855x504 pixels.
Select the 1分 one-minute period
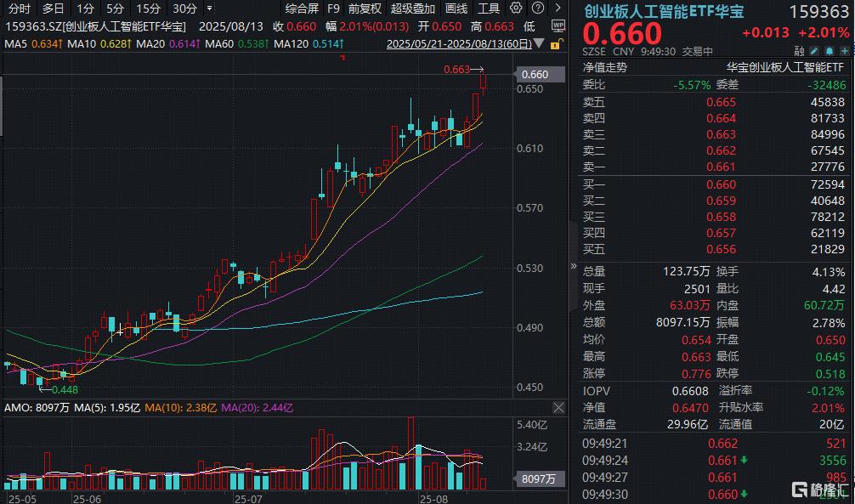85,8
